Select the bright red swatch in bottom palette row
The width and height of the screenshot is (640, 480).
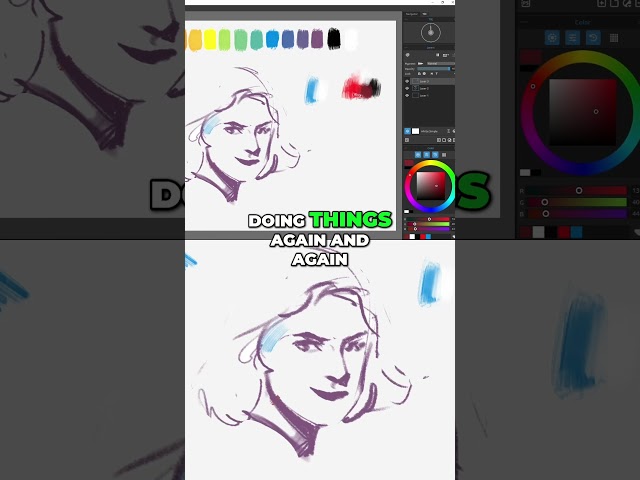(422, 236)
